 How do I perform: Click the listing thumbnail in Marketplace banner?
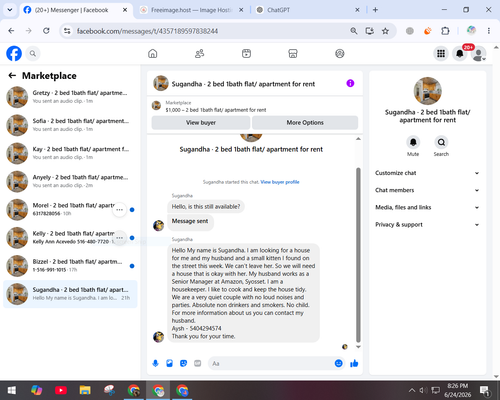click(156, 106)
